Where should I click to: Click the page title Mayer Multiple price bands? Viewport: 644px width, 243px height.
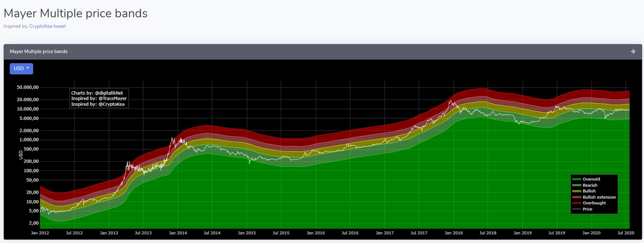[75, 13]
